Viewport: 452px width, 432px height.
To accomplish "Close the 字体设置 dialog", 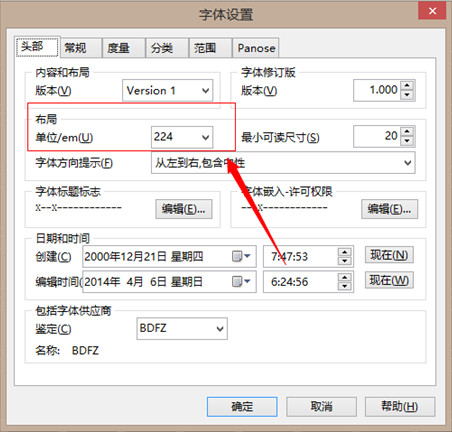I will coord(432,11).
